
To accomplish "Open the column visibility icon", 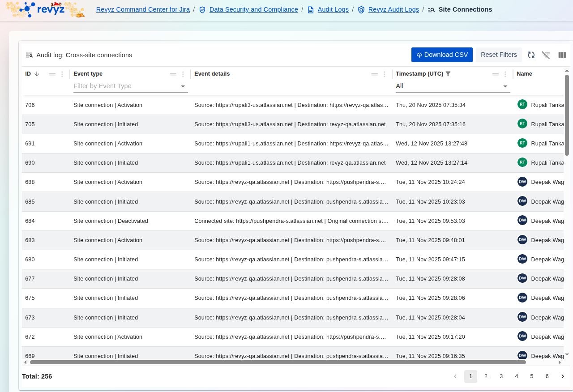I will point(562,55).
